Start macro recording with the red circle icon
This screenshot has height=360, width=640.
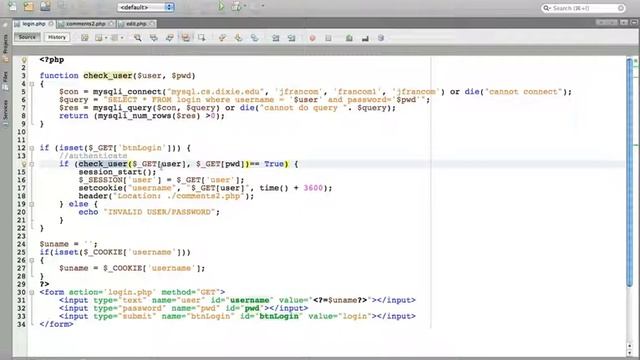312,38
